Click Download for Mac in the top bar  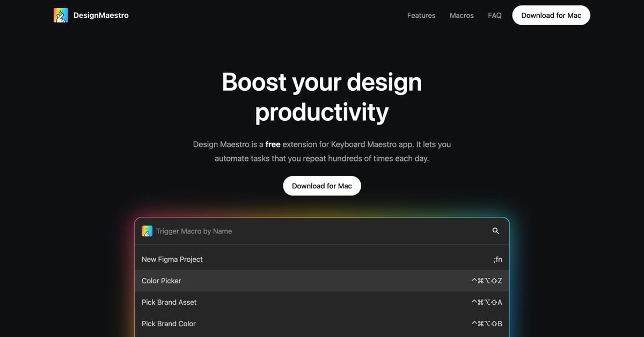coord(551,15)
